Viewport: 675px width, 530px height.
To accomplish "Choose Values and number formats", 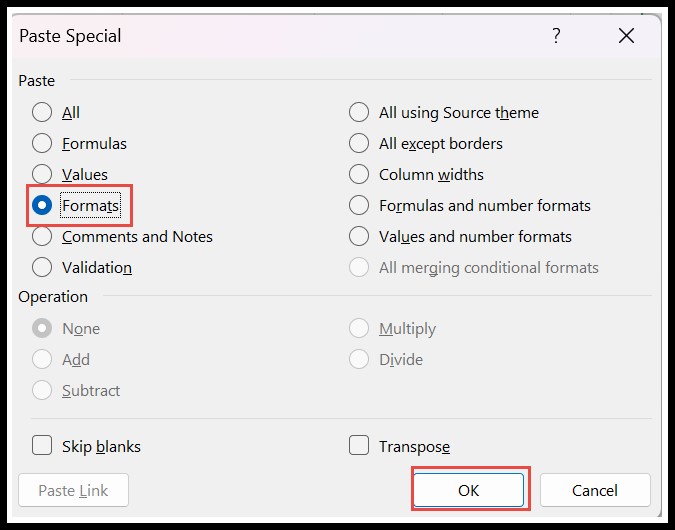I will click(359, 237).
